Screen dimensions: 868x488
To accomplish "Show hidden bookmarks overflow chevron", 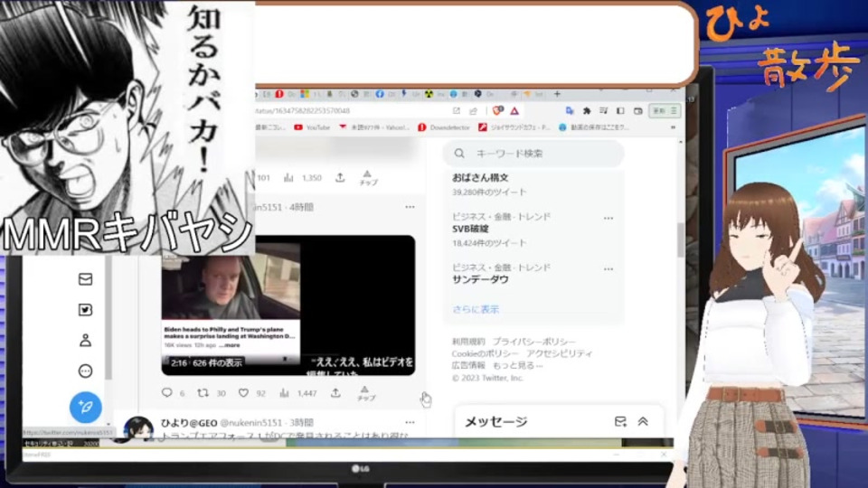I will 673,127.
